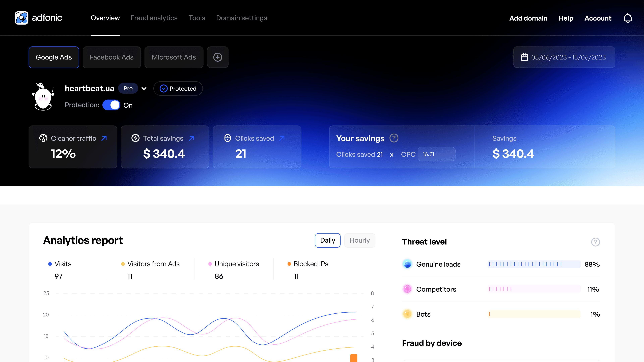Click the Clicks saved mouse icon
Screen dimensions: 644x362
tap(228, 138)
